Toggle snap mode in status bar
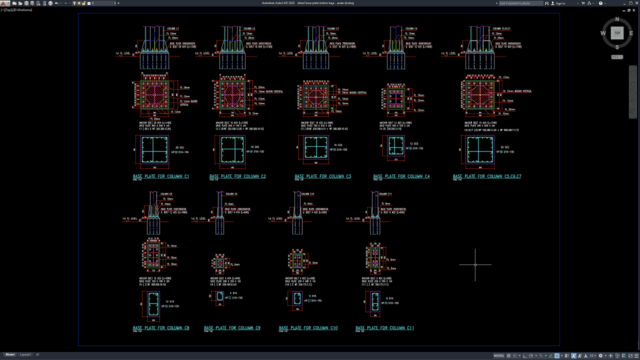640x360 pixels. coord(515,356)
